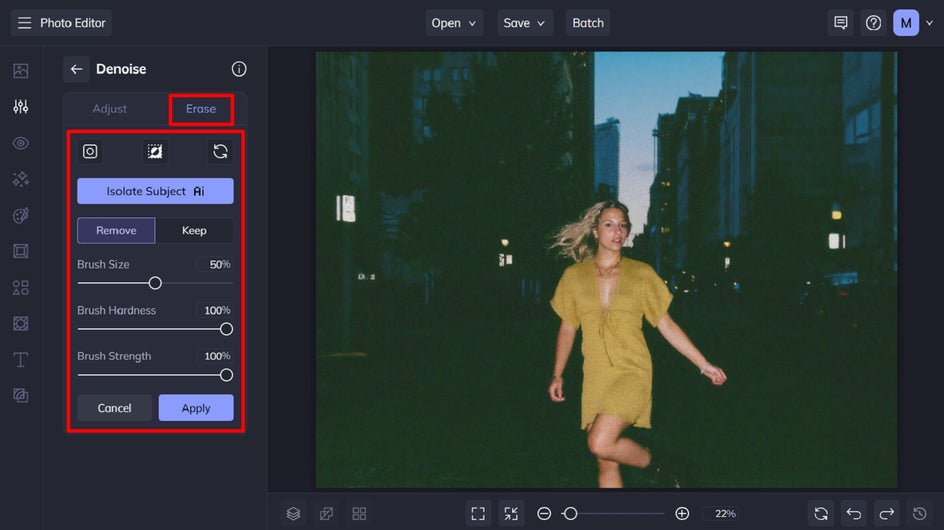944x530 pixels.
Task: Click the Brush Size slider handle
Action: (x=155, y=283)
